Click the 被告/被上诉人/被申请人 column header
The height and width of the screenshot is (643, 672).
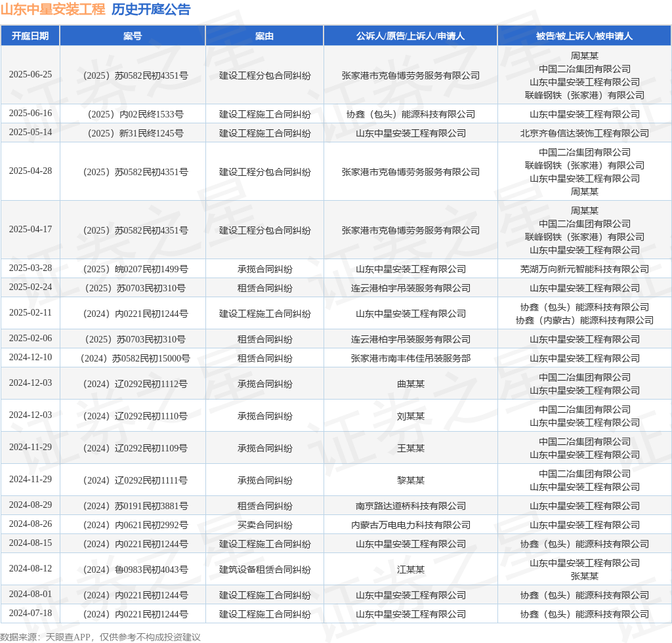pos(584,36)
